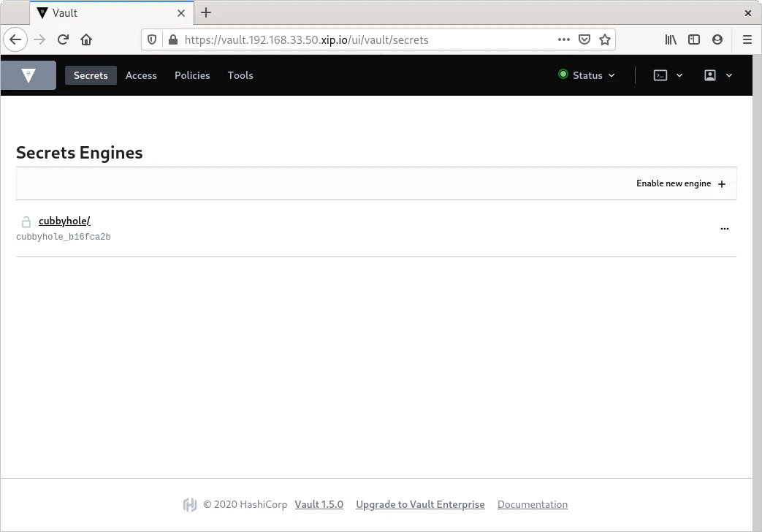This screenshot has width=762, height=532.
Task: Open the Policies navigation tab
Action: 192,75
